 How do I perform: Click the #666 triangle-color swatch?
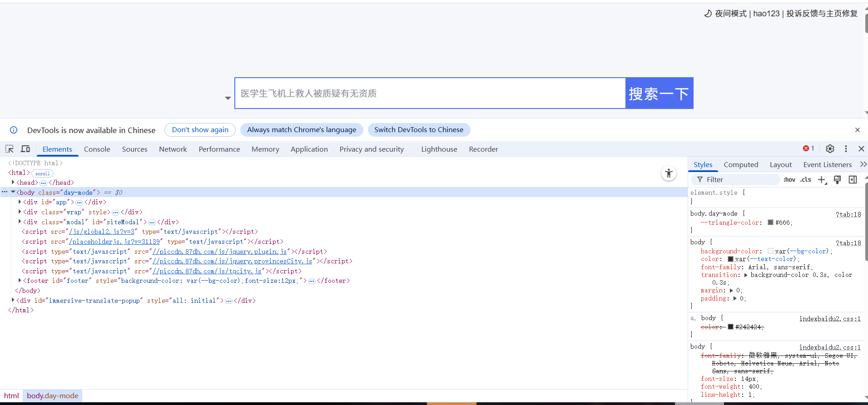click(770, 222)
